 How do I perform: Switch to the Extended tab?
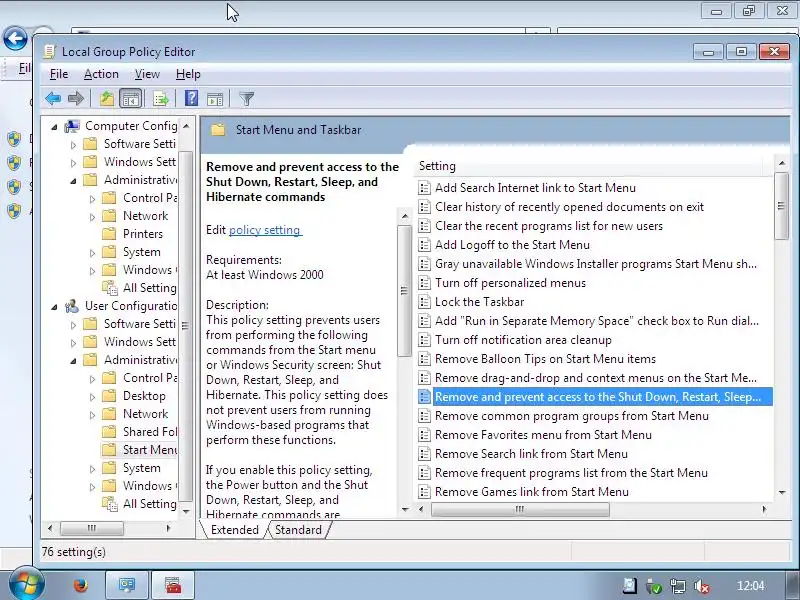click(x=234, y=530)
